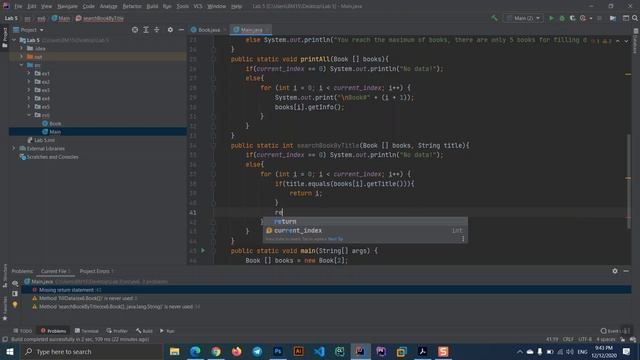Switch to Book.java editor tab

pos(209,30)
